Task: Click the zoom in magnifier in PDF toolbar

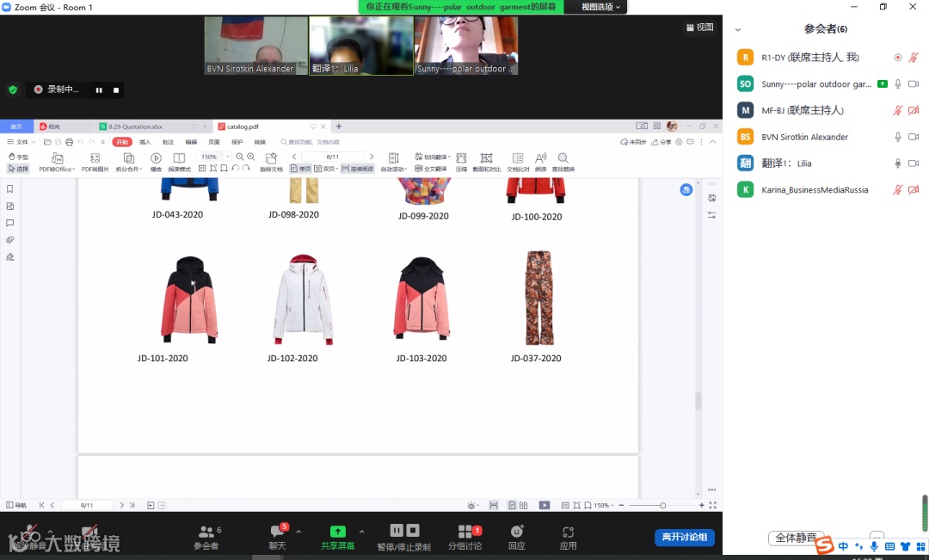Action: point(250,157)
